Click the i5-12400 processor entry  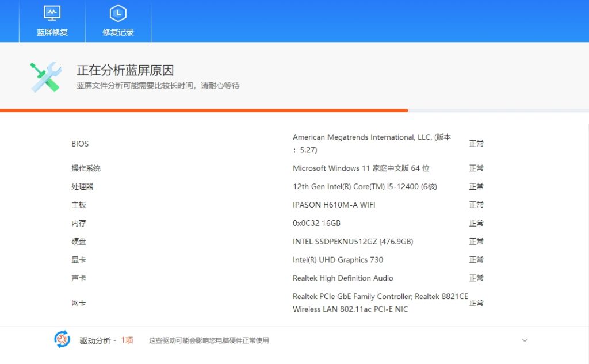[x=365, y=186]
